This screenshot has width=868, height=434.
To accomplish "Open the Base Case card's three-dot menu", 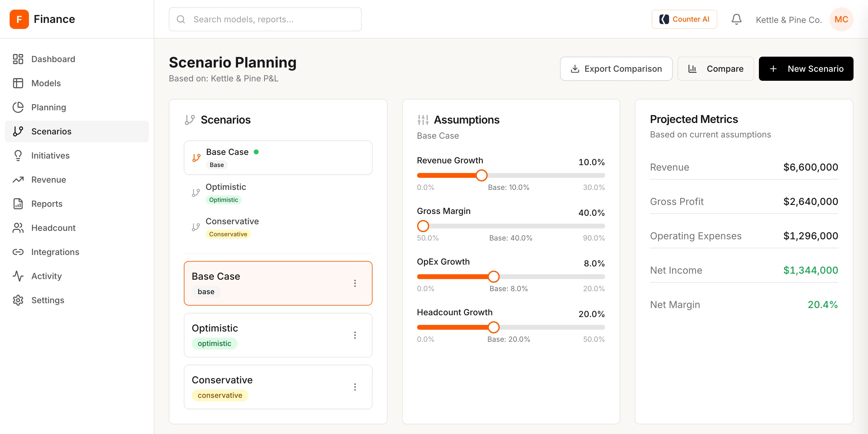I will (355, 283).
